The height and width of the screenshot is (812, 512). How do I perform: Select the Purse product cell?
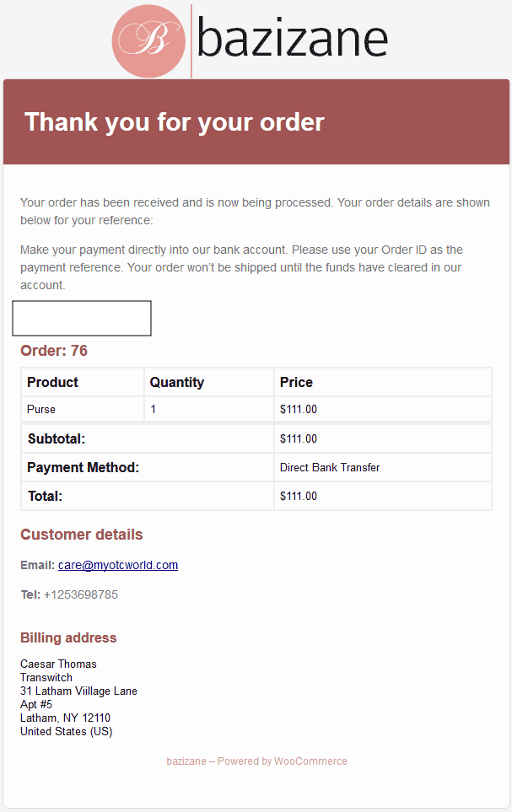tap(83, 409)
